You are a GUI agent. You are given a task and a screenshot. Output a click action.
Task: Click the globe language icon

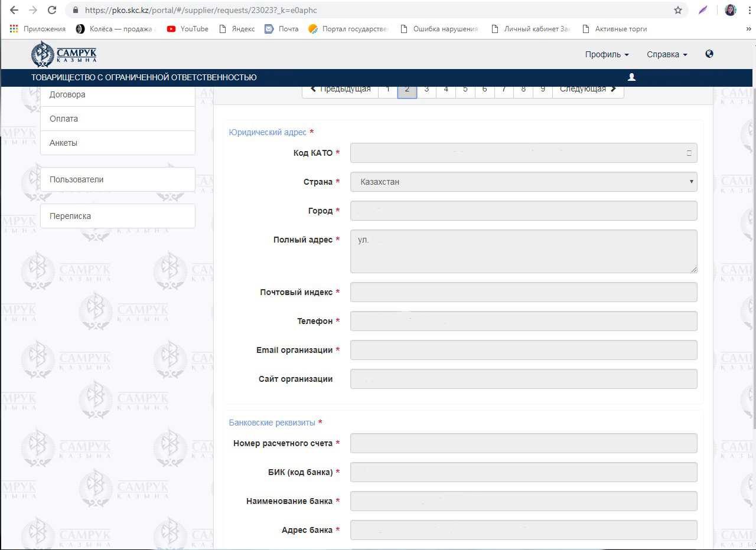[709, 54]
